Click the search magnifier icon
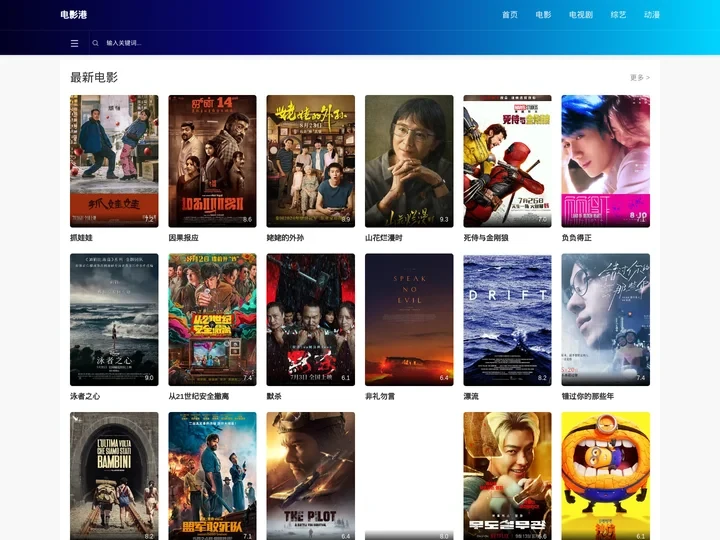 tap(96, 43)
